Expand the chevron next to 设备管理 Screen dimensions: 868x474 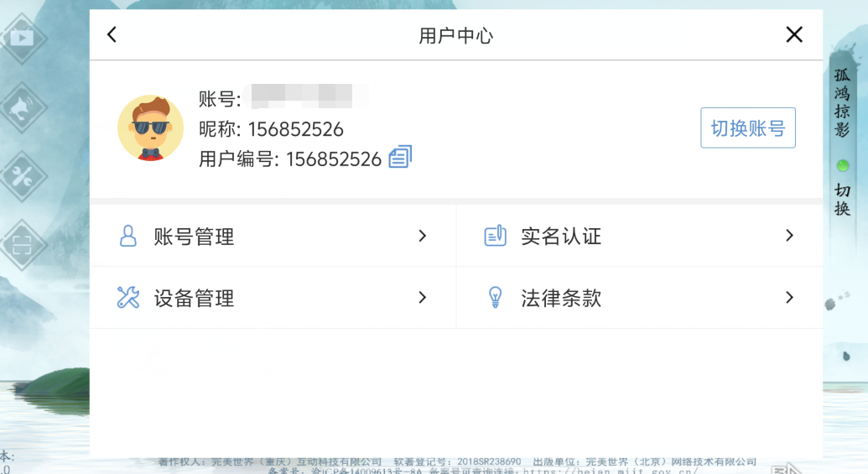(x=423, y=297)
